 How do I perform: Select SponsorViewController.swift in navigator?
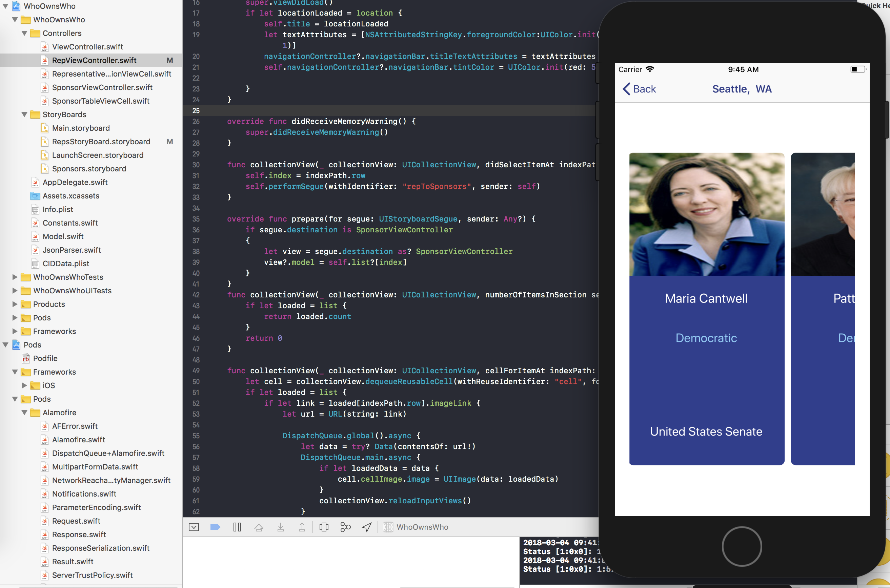[x=102, y=87]
